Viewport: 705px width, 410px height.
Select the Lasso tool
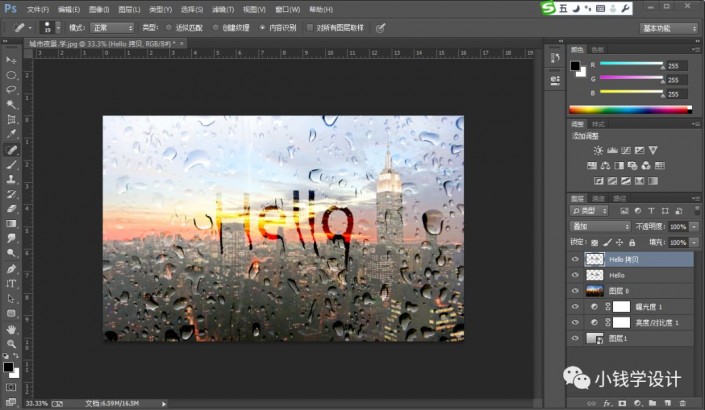click(11, 90)
